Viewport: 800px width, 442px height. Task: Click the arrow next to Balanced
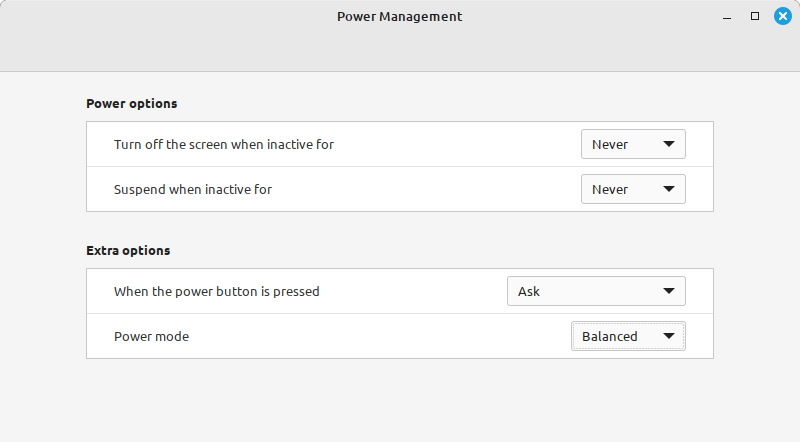[x=668, y=336]
